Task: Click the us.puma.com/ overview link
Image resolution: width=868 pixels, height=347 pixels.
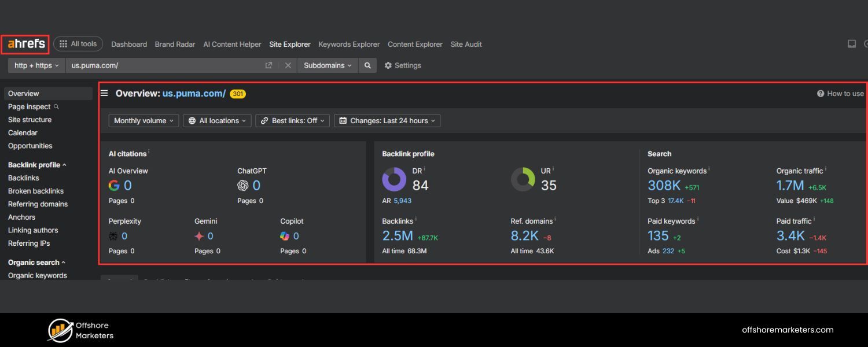Action: 194,94
